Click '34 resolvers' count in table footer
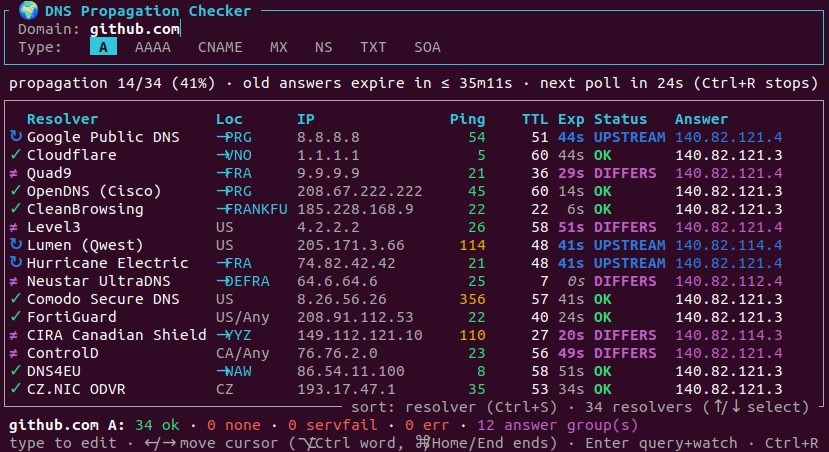Image resolution: width=829 pixels, height=452 pixels. 638,407
